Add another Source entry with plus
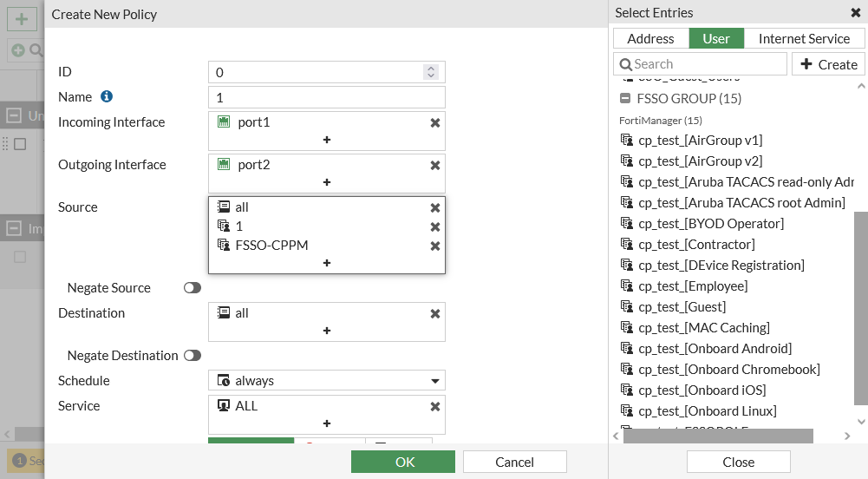The image size is (868, 479). pos(327,263)
